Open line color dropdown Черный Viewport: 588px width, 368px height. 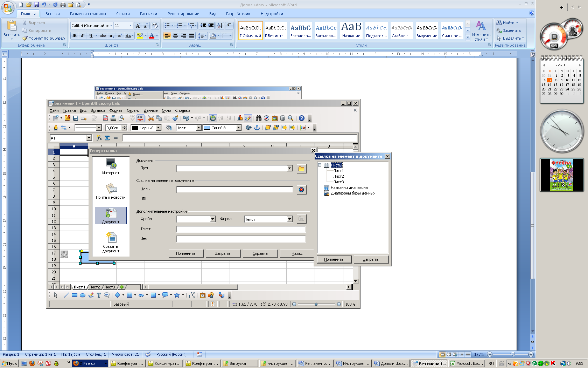click(x=159, y=128)
